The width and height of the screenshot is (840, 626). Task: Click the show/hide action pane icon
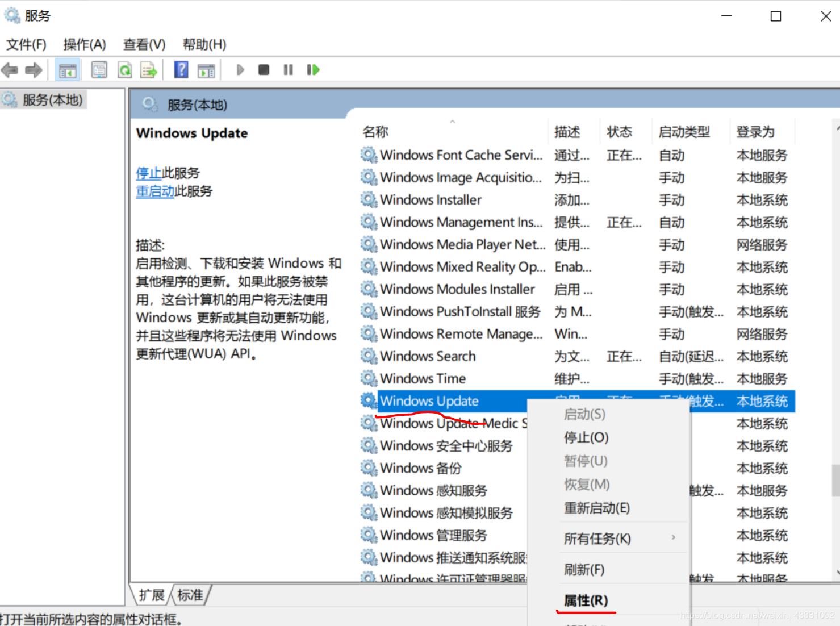point(206,70)
